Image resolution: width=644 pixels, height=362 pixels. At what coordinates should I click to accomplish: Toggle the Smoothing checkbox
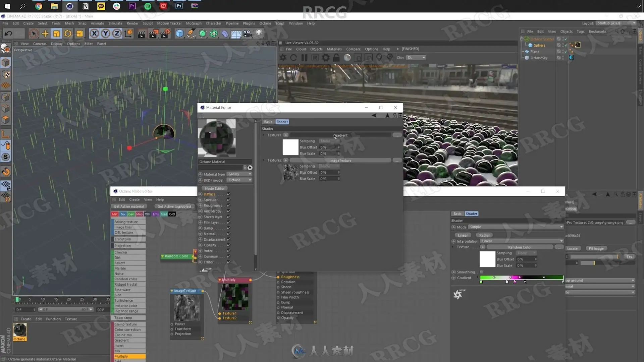coord(482,272)
